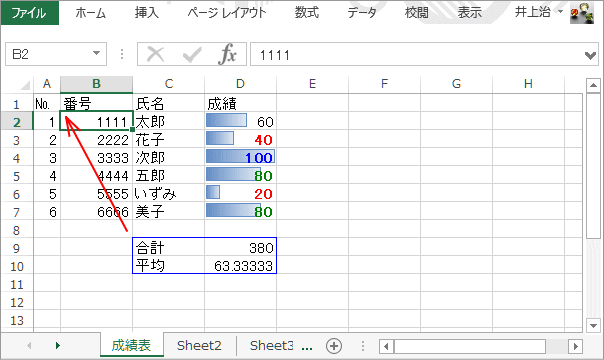Open the ページ レイアウト ribbon tab
The width and height of the screenshot is (604, 360).
tap(227, 13)
